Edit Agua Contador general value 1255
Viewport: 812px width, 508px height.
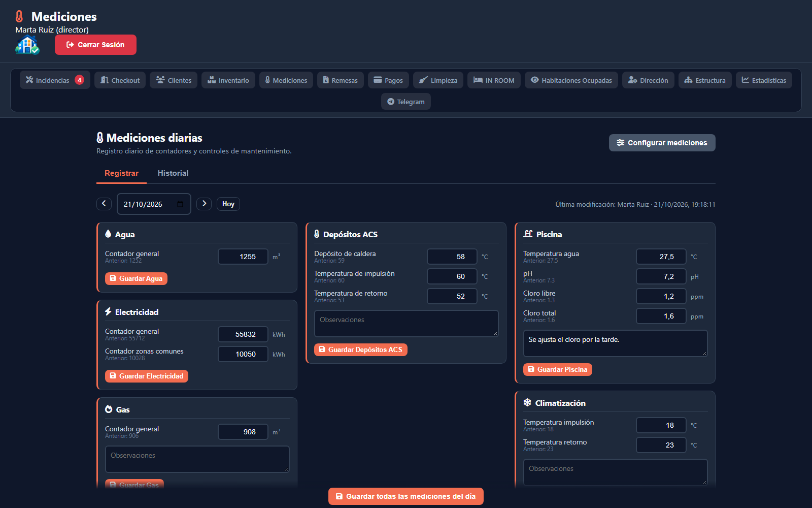click(x=243, y=257)
